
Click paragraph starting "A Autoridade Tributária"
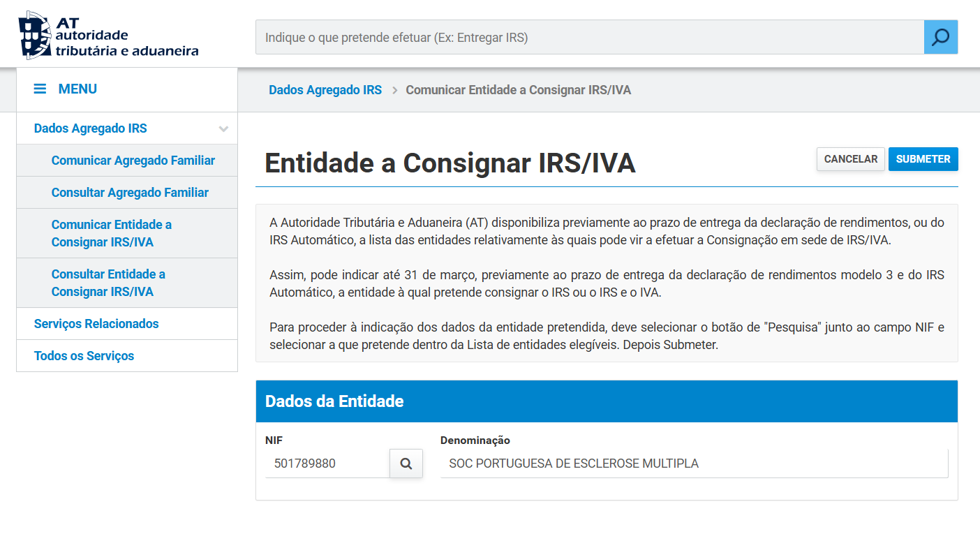tap(607, 231)
